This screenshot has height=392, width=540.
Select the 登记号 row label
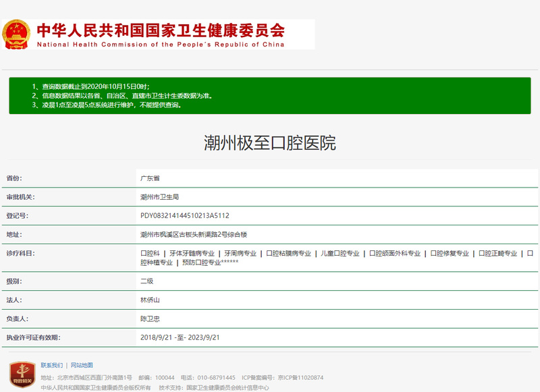[18, 216]
